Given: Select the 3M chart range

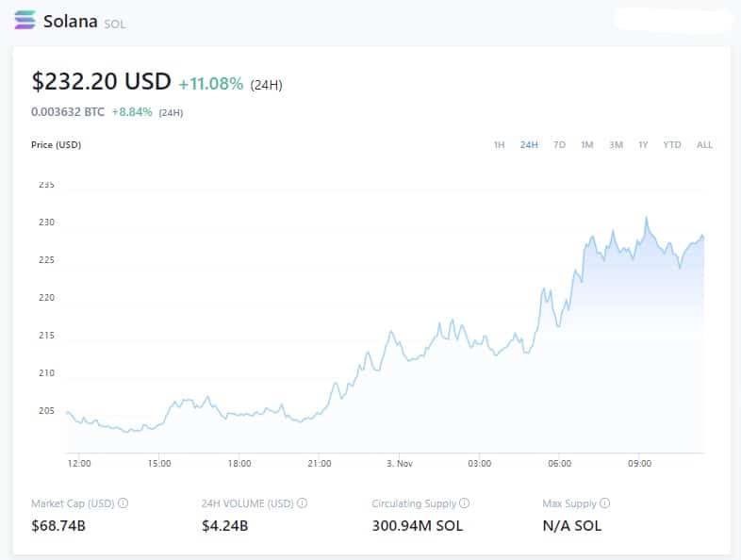Looking at the screenshot, I should click(x=616, y=144).
